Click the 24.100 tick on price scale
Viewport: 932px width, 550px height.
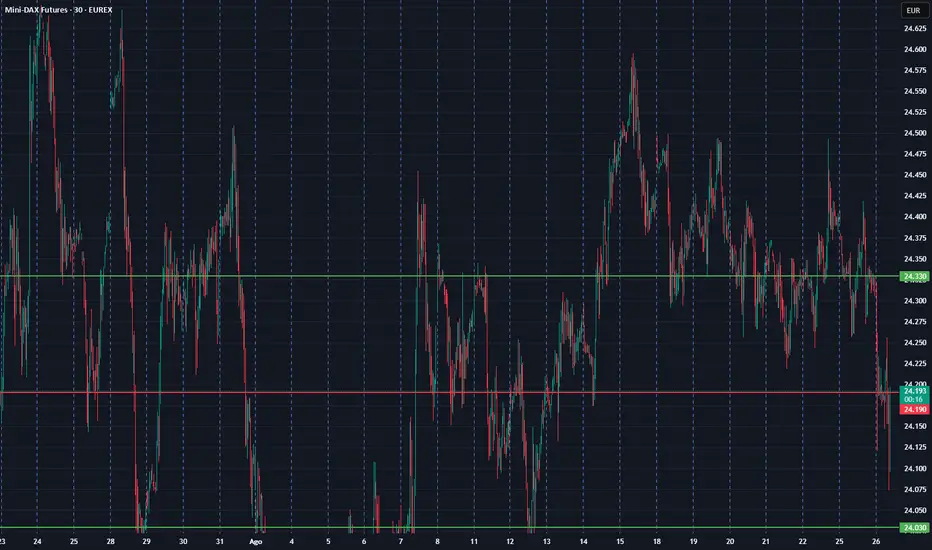[913, 468]
